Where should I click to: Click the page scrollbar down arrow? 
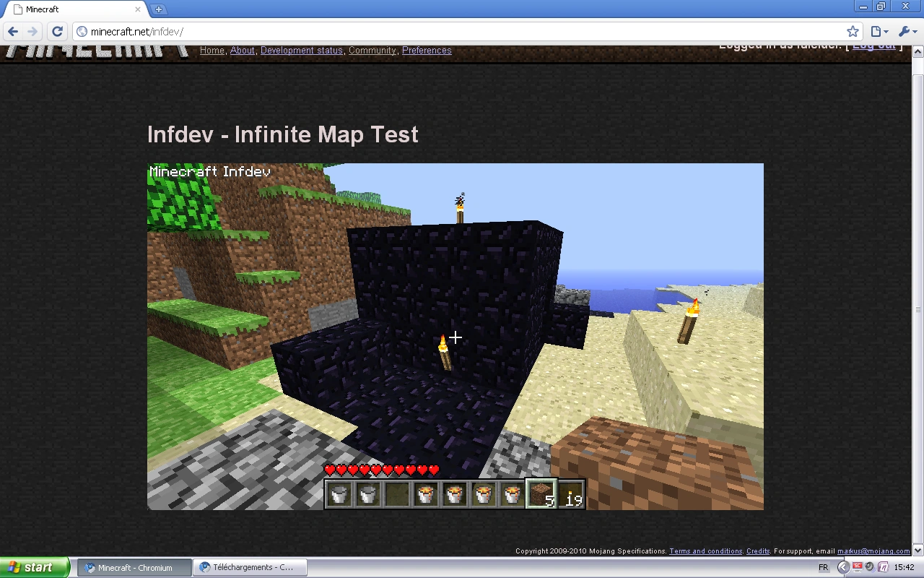[x=918, y=550]
